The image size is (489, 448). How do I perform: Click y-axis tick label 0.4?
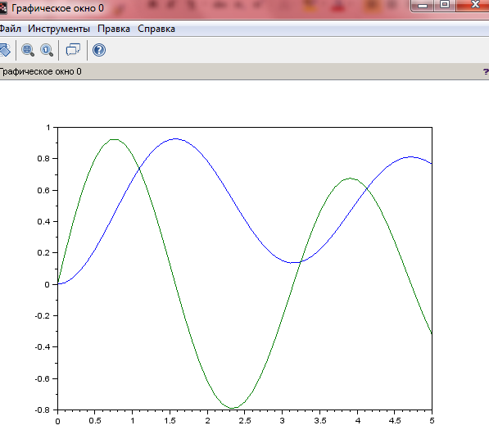tap(43, 222)
